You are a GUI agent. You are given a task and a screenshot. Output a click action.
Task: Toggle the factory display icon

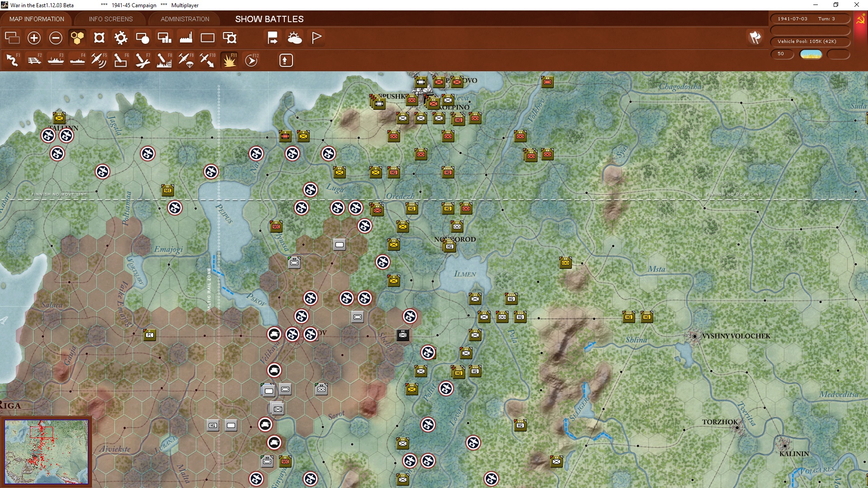click(x=186, y=38)
